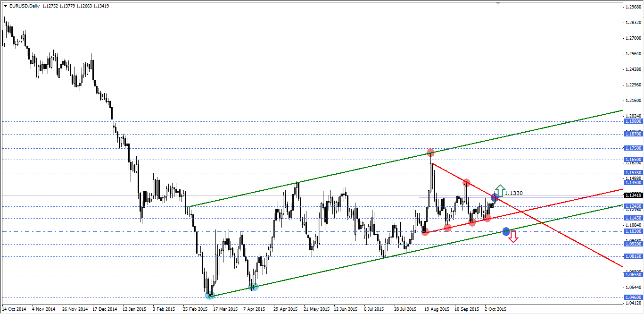The width and height of the screenshot is (644, 314).
Task: Select the red ellipse marker at the triangle apex
Action: point(430,153)
